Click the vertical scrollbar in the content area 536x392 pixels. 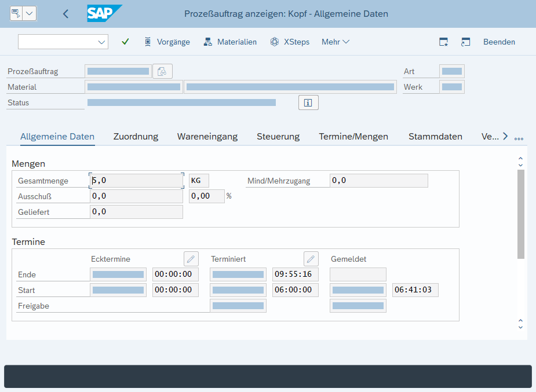click(x=520, y=214)
